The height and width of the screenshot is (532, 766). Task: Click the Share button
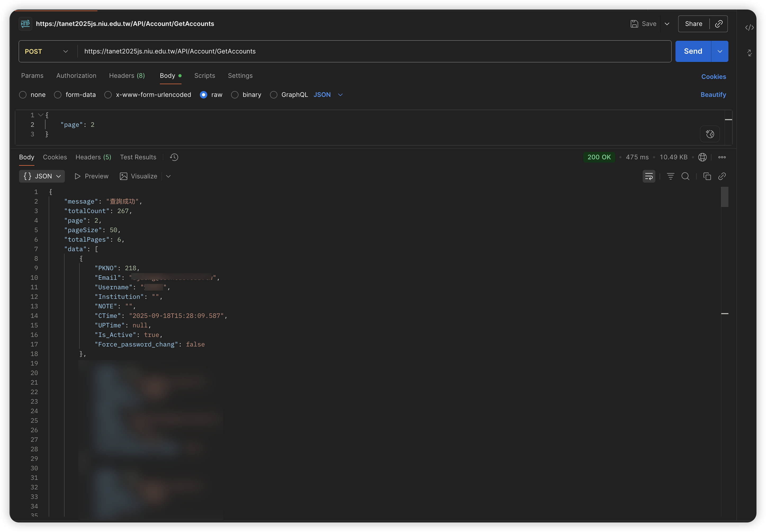(694, 24)
